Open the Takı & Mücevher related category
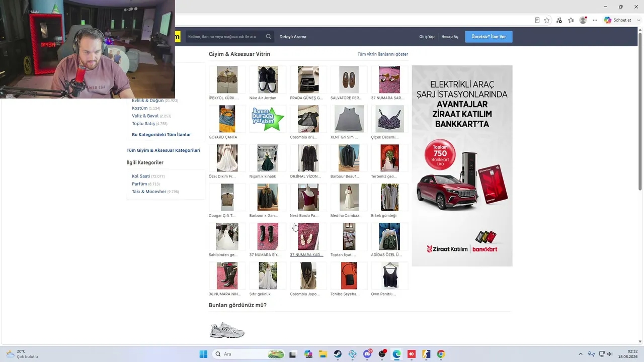Image resolution: width=644 pixels, height=362 pixels. pos(149,192)
